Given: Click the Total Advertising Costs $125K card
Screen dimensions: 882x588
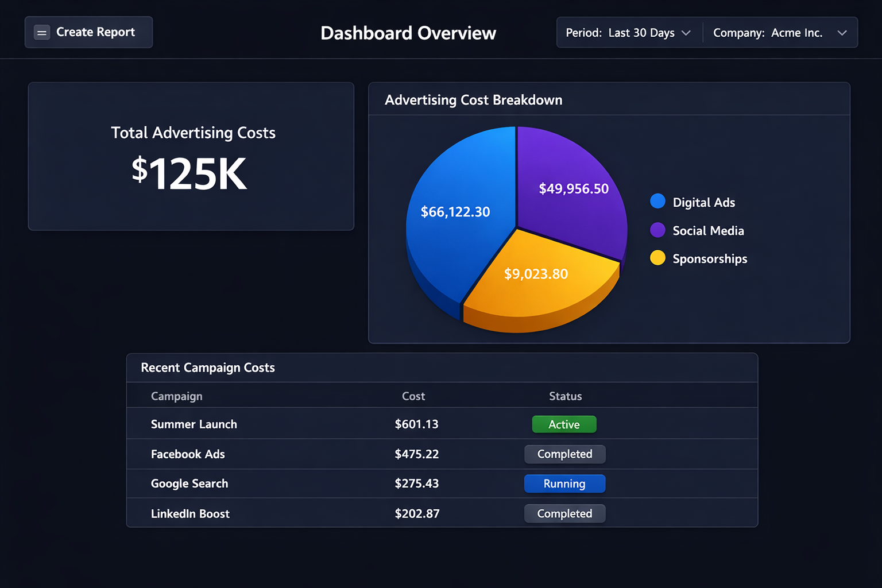Looking at the screenshot, I should (191, 156).
